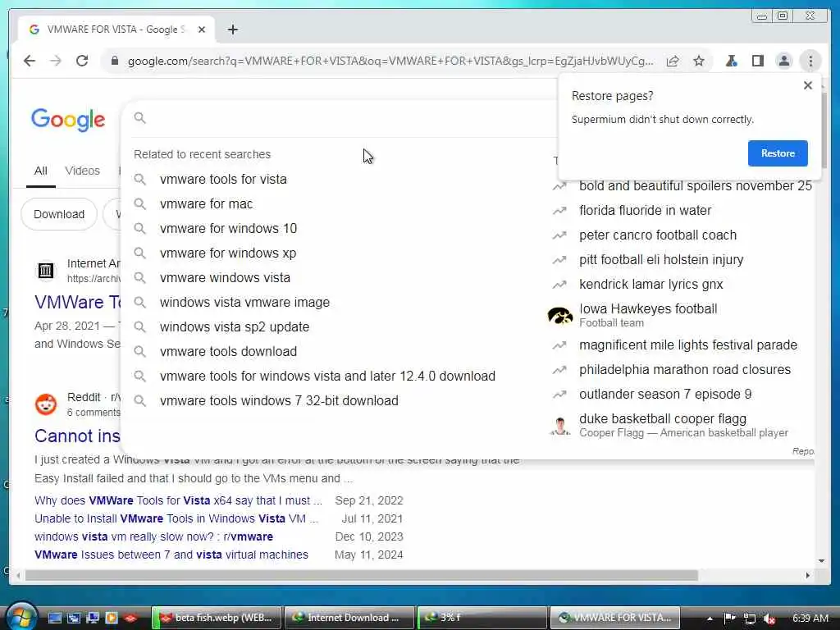Click the Reddit result icon
The image size is (840, 630).
(x=46, y=404)
